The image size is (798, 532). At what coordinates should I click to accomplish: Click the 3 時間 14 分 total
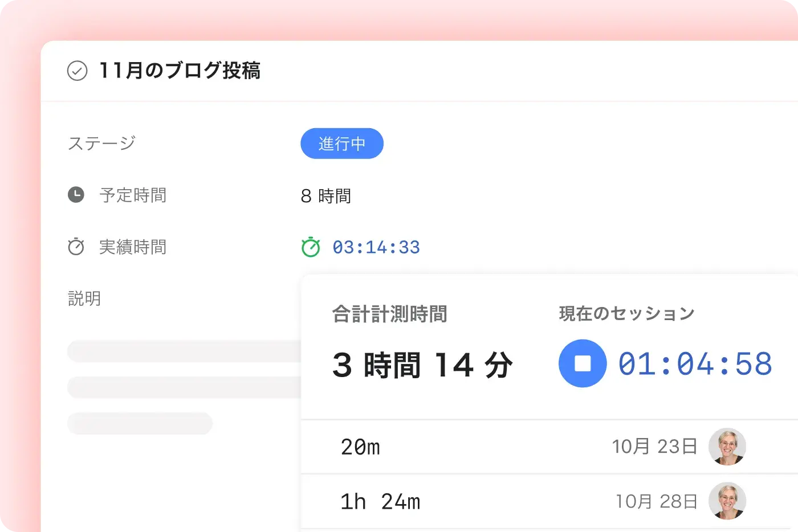click(x=422, y=365)
